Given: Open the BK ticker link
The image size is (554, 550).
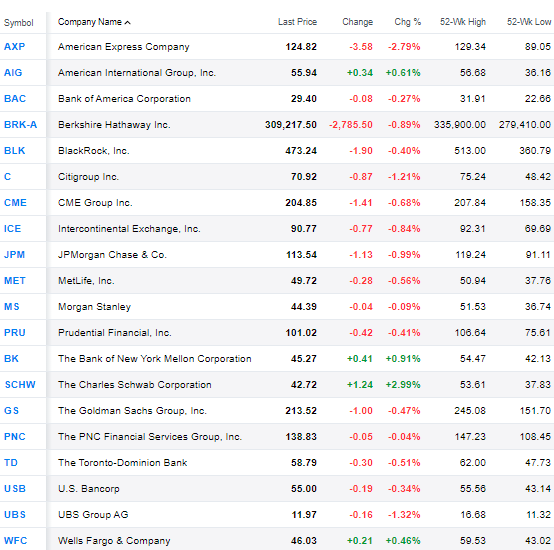Looking at the screenshot, I should pos(11,359).
